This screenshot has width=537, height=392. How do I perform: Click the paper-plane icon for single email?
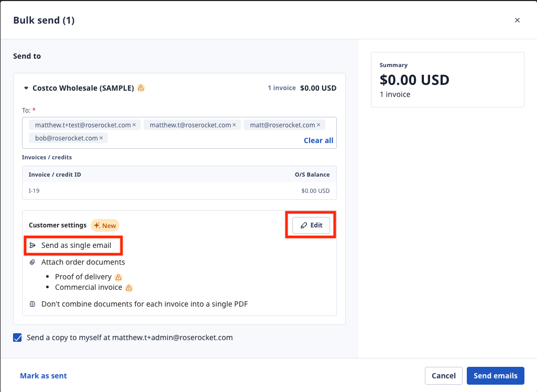(32, 245)
